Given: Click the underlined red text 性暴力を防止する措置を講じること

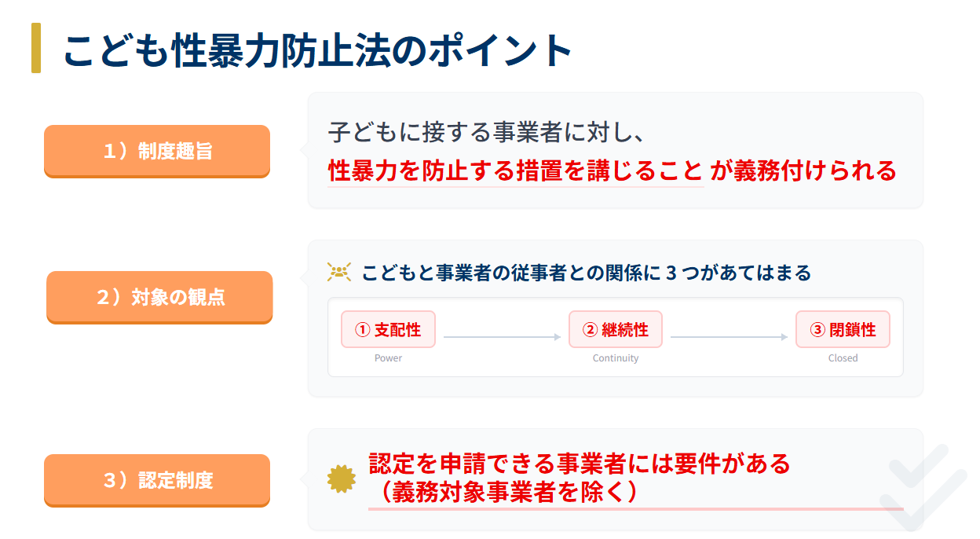Looking at the screenshot, I should click(515, 170).
